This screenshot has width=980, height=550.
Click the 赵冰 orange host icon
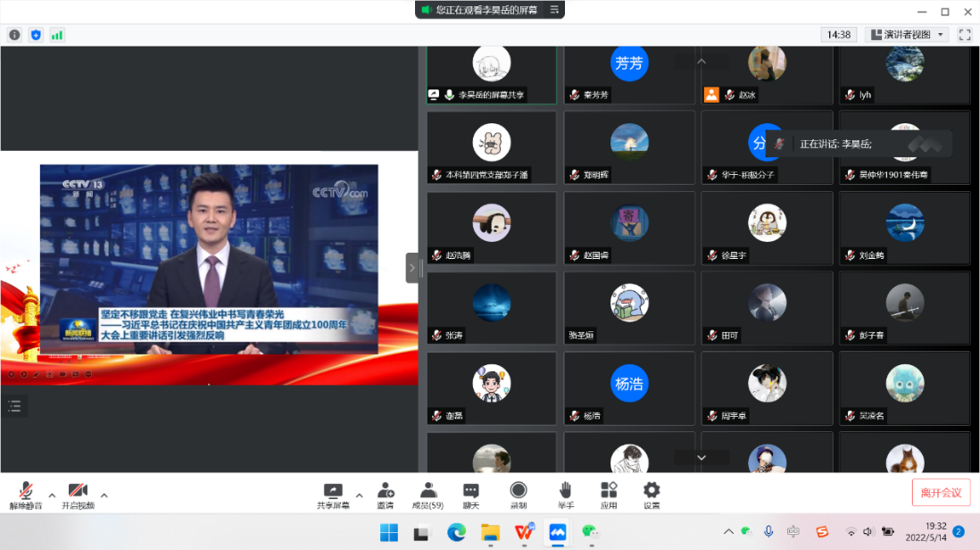pos(711,95)
